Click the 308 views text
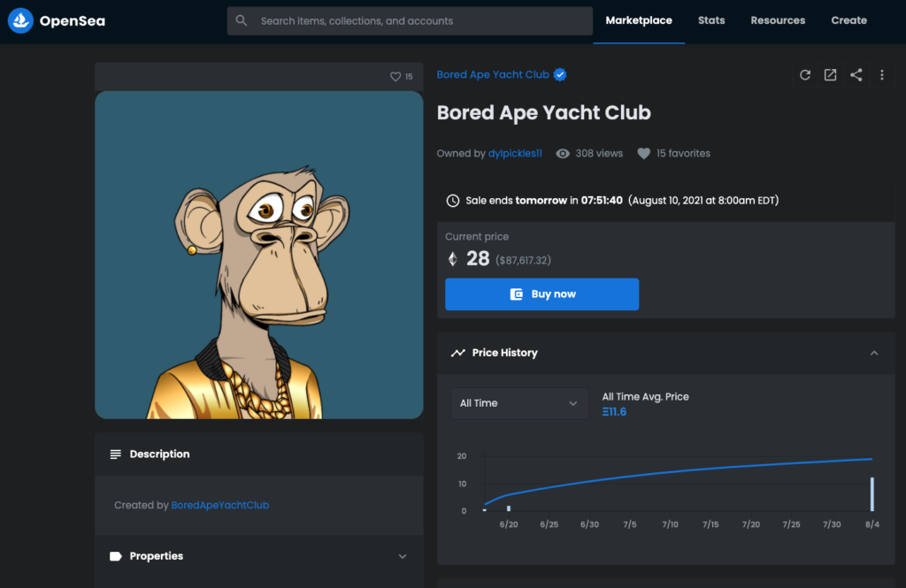 [599, 153]
